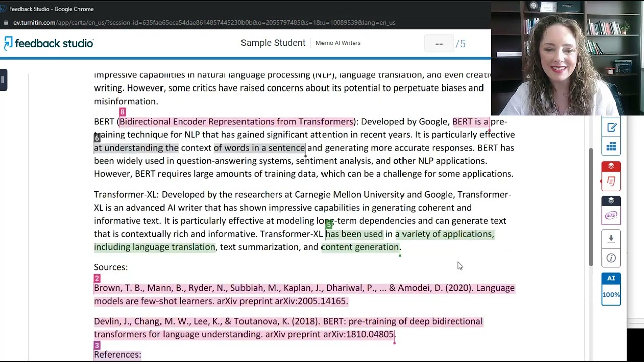Click green highlighted 'a variety of applications,'

(x=445, y=234)
